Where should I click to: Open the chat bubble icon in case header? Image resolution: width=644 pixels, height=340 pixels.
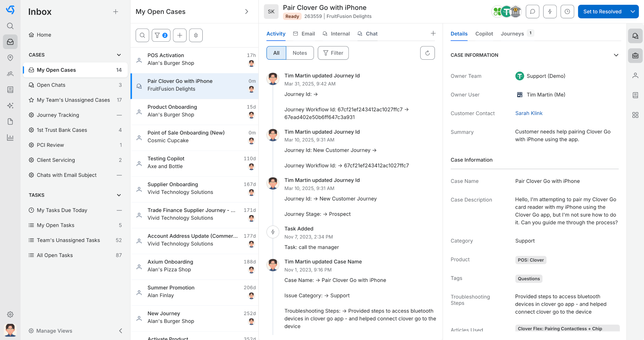pos(532,12)
